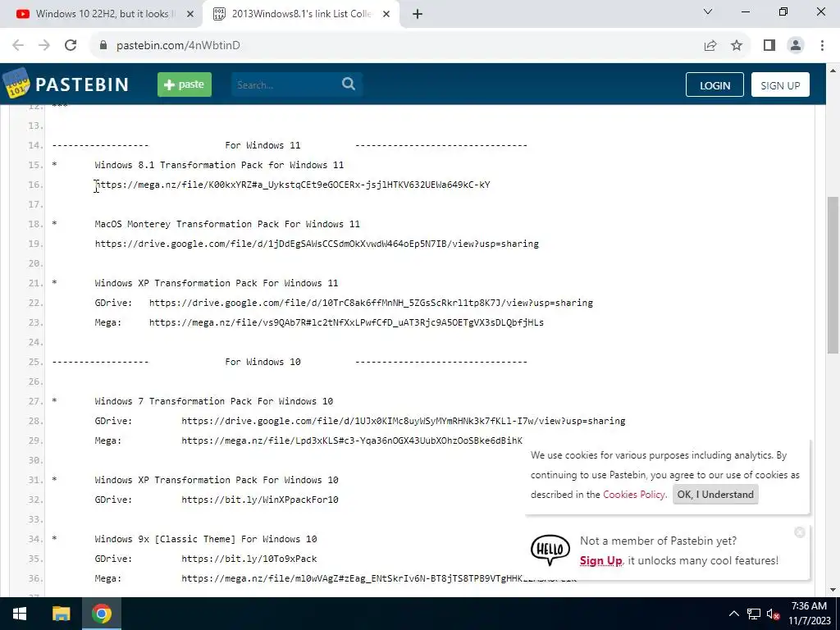The height and width of the screenshot is (630, 840).
Task: Click the bit.ly/WinXPpackFor10 URL
Action: (x=260, y=500)
